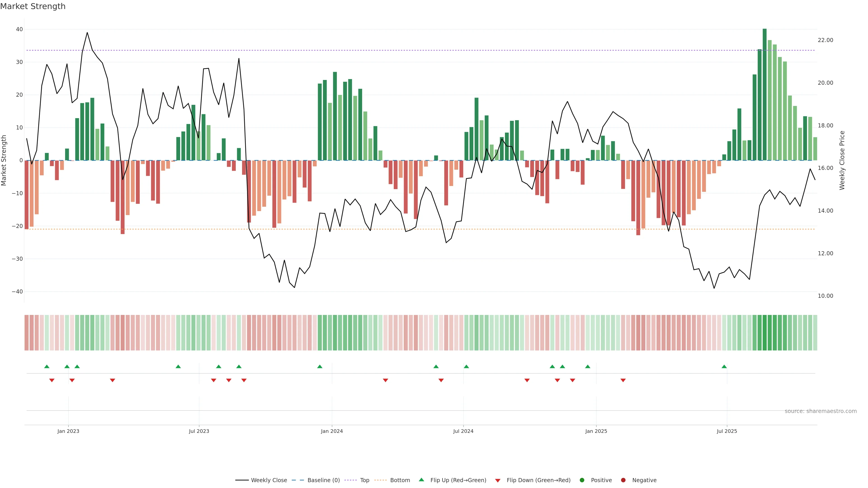Click the Weekly Close Price axis title
The height and width of the screenshot is (488, 868).
[x=842, y=160]
